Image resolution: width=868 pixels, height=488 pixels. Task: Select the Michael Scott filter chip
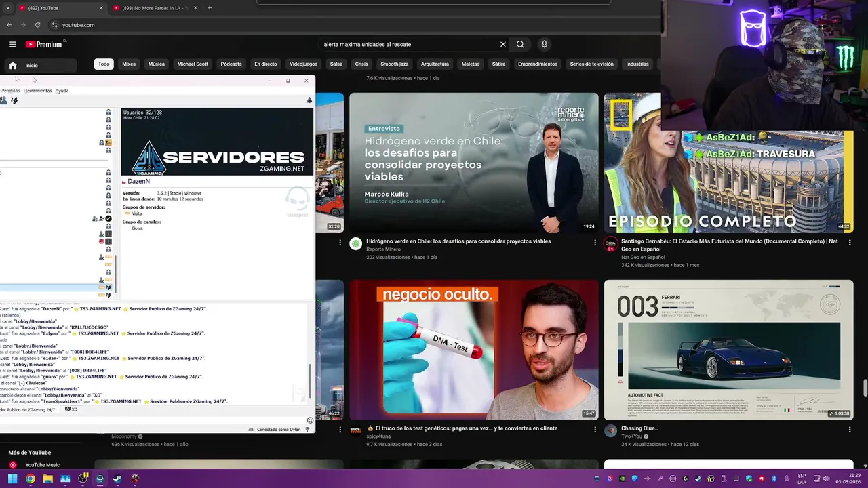193,64
